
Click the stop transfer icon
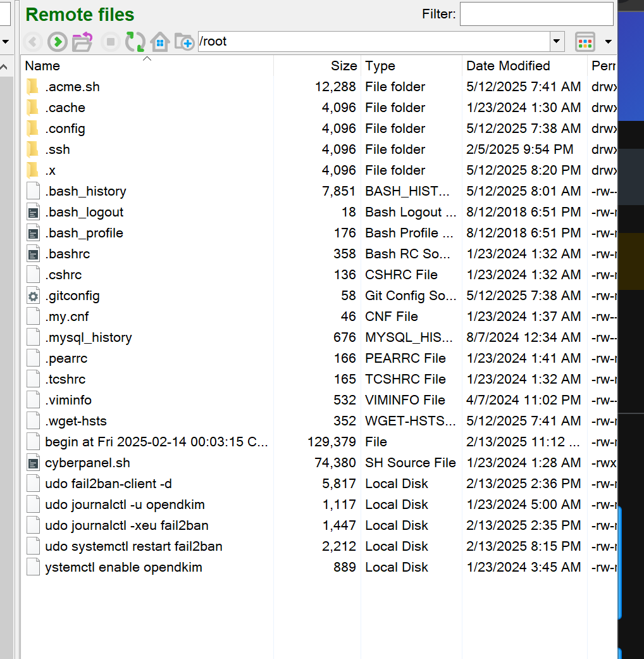pos(111,42)
